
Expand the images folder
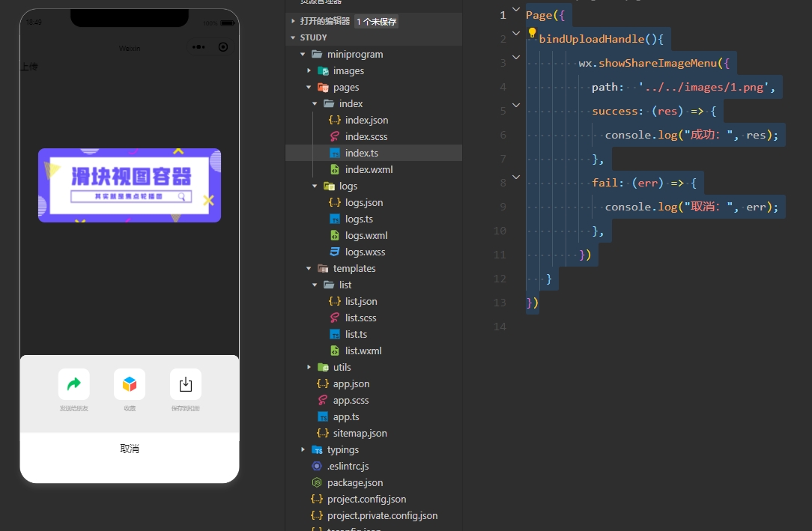pos(309,70)
